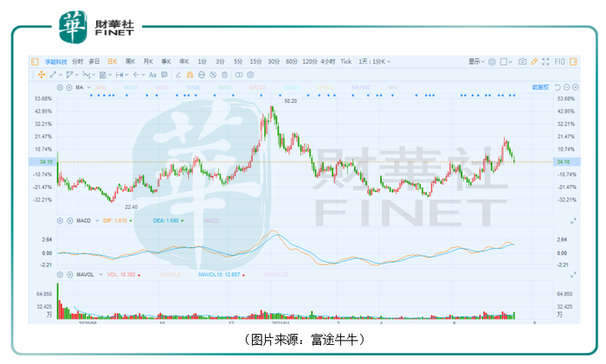Screen dimensions: 606x364
Task: Click the crossed-out eye icon
Action: coord(213,74)
